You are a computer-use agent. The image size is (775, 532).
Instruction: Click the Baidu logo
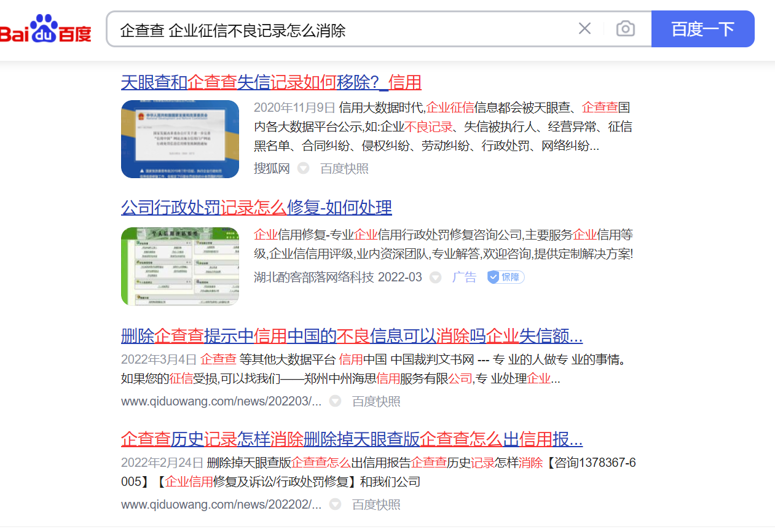click(45, 29)
